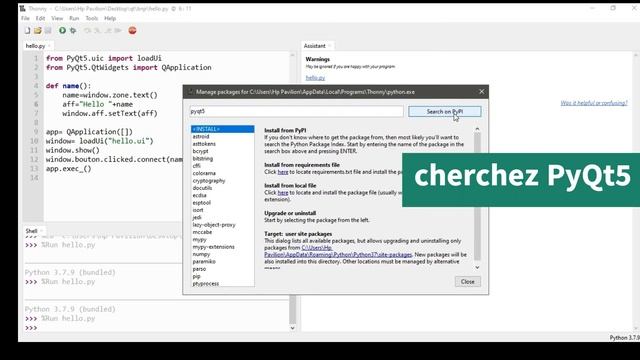Click the Step into toolbar icon
The image size is (640, 360).
(x=98, y=31)
